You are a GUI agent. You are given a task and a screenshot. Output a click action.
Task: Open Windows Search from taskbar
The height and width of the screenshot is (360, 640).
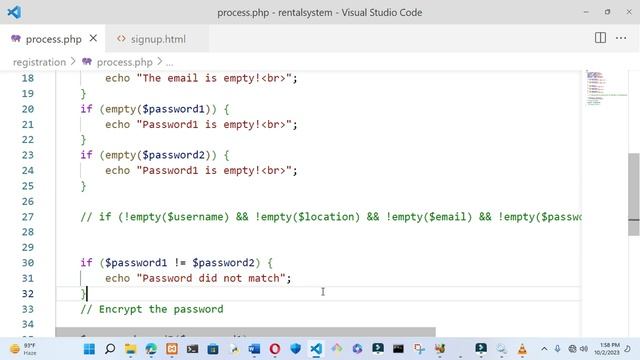tap(110, 349)
